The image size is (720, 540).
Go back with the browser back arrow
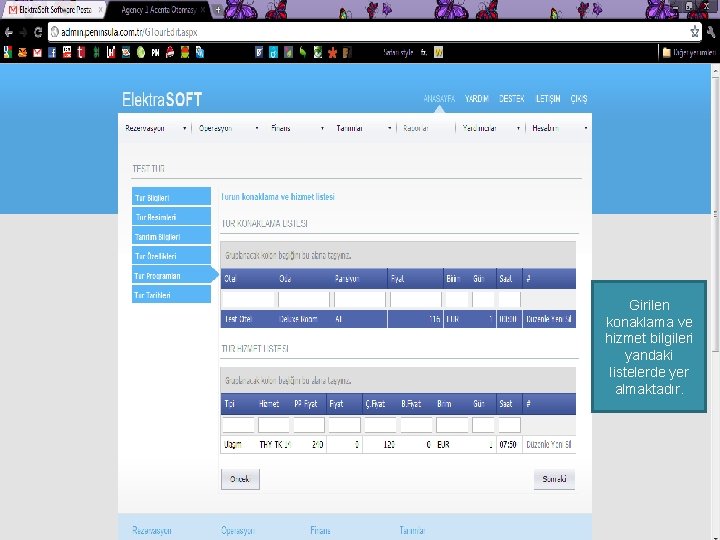(8, 32)
